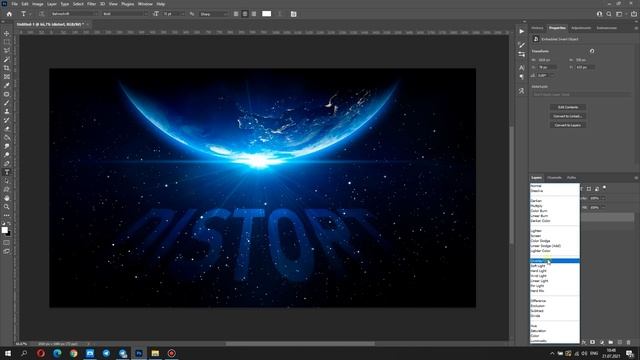Select the Zoom tool
Image resolution: width=640 pixels, height=360 pixels.
(x=7, y=207)
